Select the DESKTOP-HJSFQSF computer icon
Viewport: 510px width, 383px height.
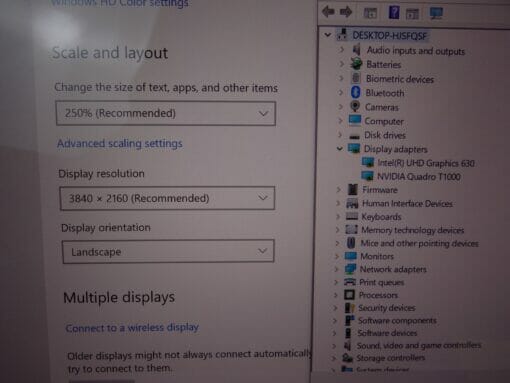(342, 34)
